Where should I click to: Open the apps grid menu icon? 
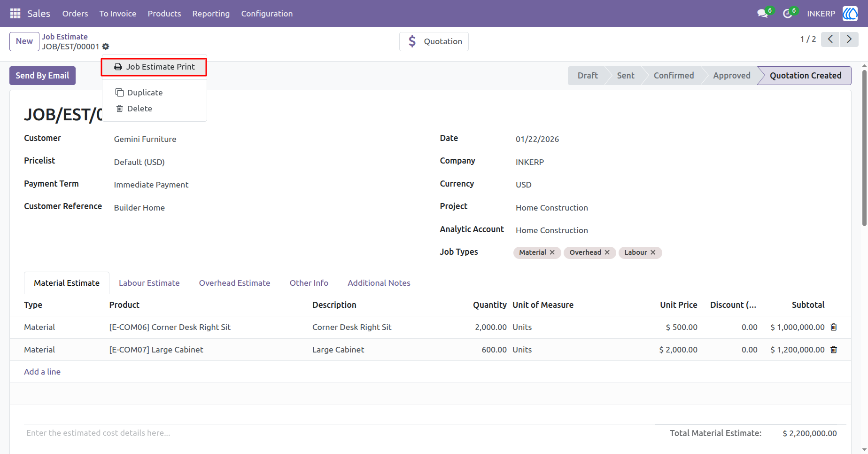[x=15, y=14]
